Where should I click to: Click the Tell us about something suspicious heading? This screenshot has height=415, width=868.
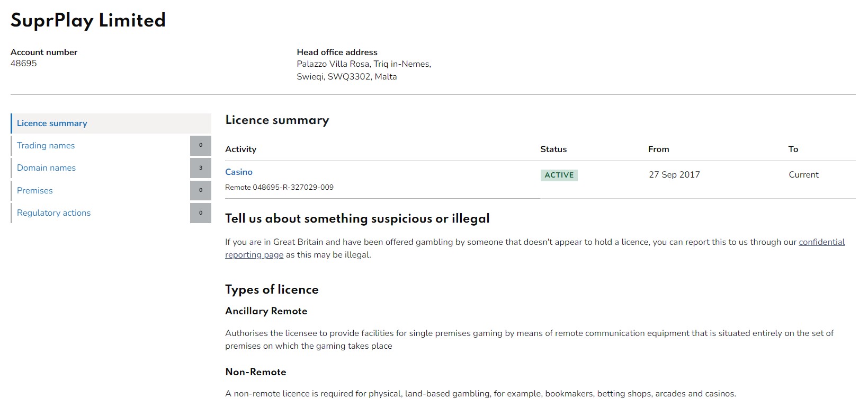(357, 219)
